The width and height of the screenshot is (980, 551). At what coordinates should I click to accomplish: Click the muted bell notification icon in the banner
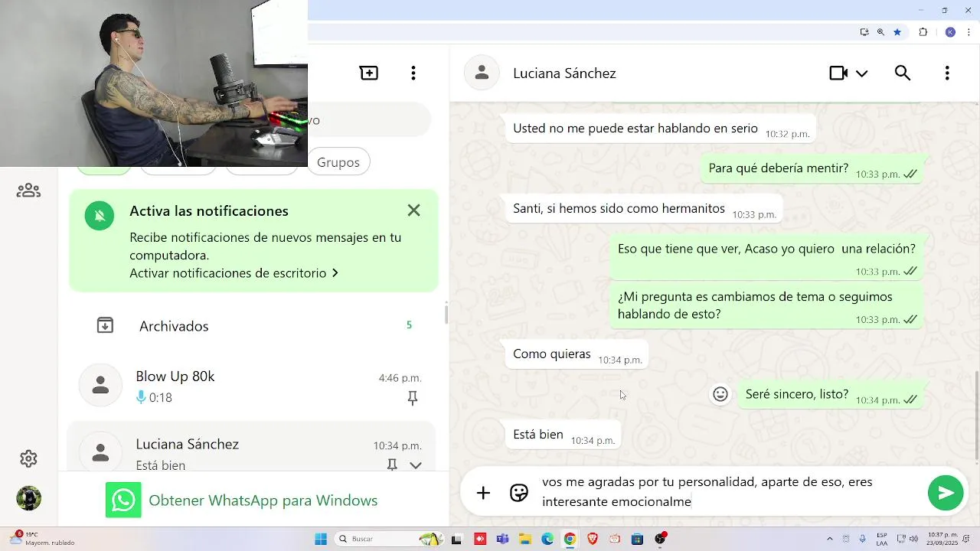[100, 216]
